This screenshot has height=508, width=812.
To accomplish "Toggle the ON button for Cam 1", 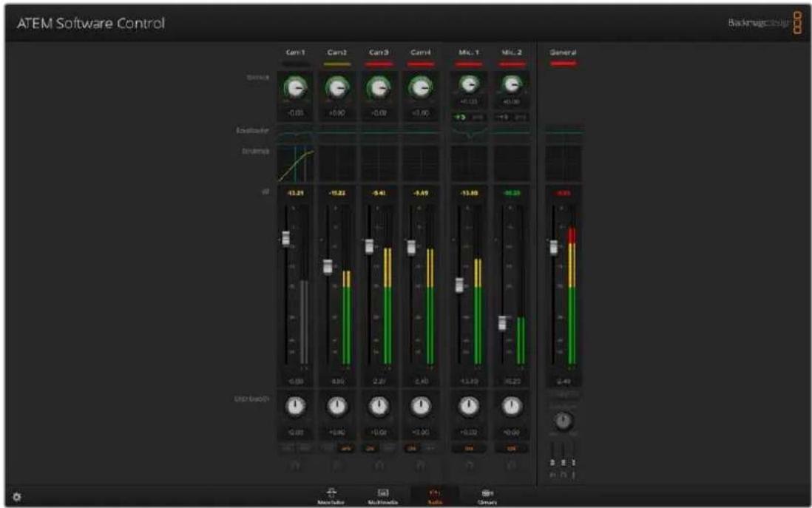I will 287,448.
